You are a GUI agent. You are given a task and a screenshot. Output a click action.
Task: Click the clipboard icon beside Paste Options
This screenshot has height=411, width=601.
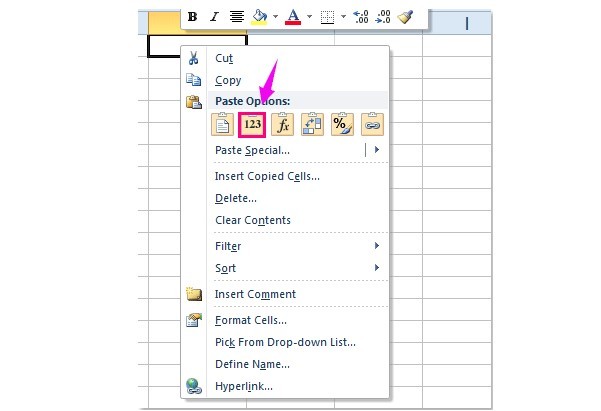(x=194, y=102)
